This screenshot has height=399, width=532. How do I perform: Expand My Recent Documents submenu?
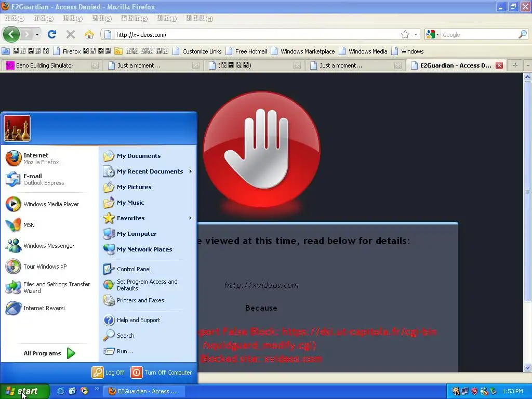(148, 171)
